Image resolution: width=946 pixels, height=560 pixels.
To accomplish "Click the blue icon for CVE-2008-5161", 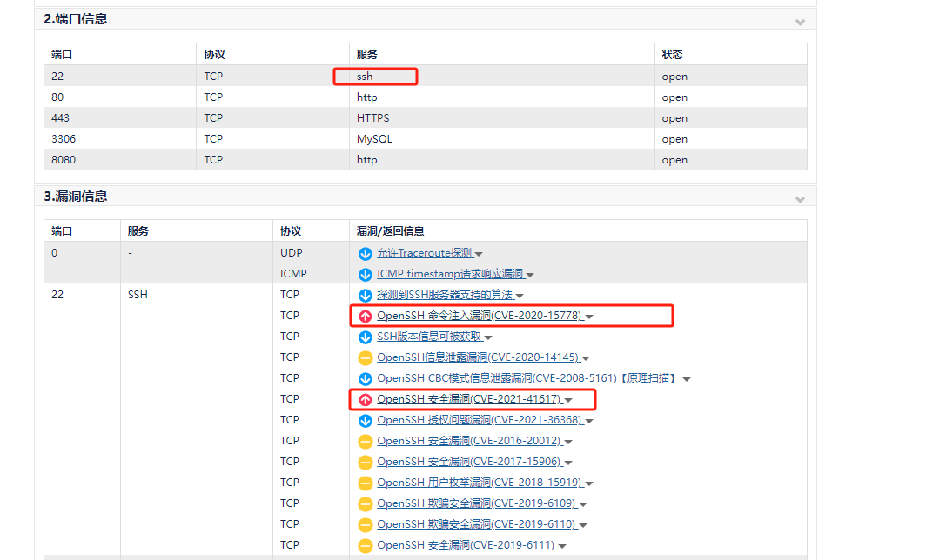I will click(x=365, y=379).
